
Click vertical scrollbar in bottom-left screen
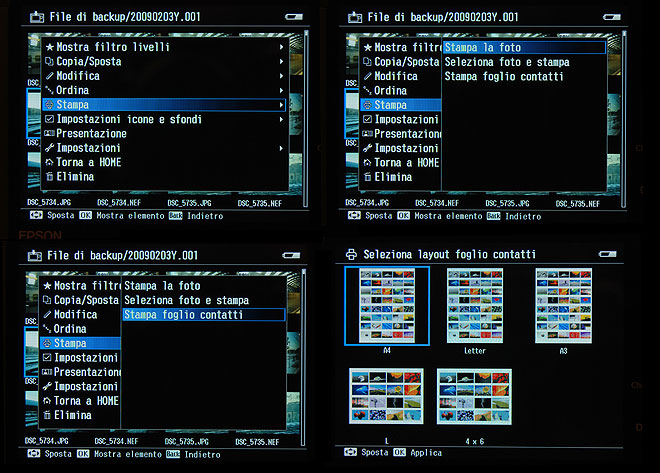pos(303,357)
